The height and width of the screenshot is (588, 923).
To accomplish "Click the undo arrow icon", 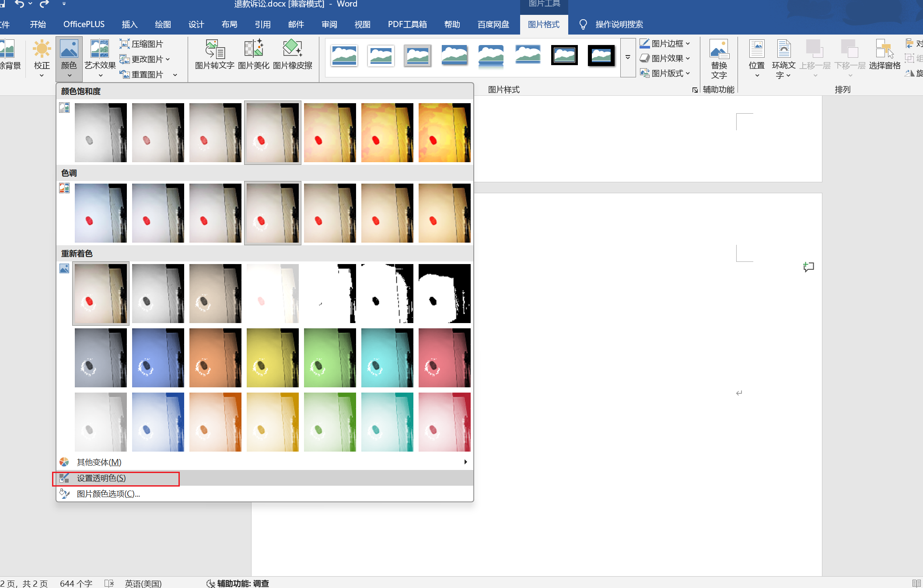I will click(x=19, y=4).
